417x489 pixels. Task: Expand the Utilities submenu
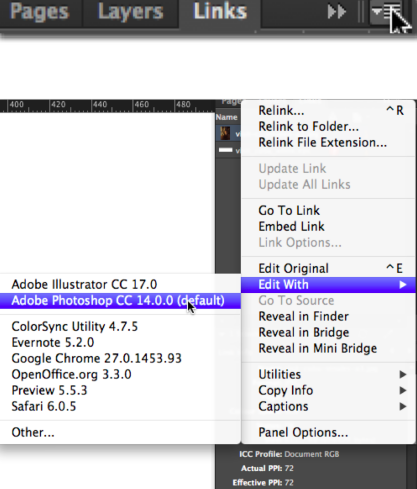point(328,374)
